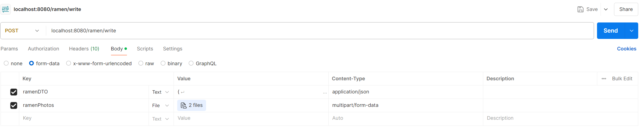644x140 pixels.
Task: Click the Save floppy disk icon
Action: point(580,9)
